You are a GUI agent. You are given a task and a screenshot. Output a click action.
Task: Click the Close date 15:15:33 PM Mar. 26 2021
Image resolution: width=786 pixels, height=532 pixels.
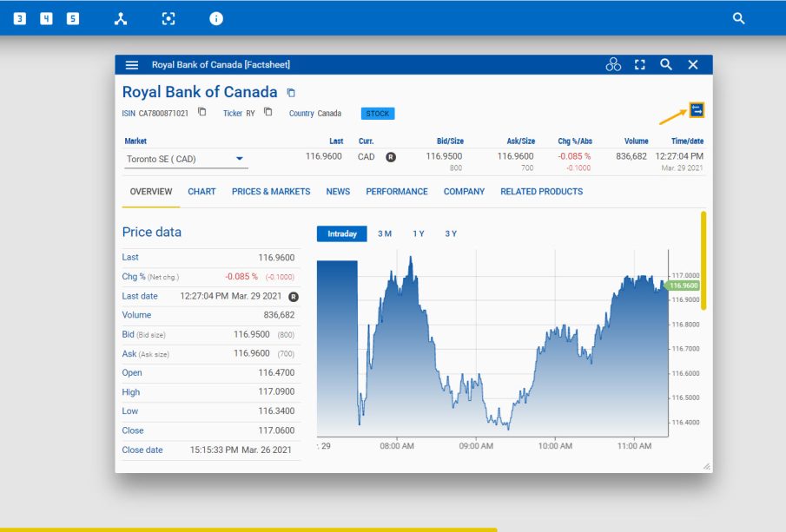point(241,450)
